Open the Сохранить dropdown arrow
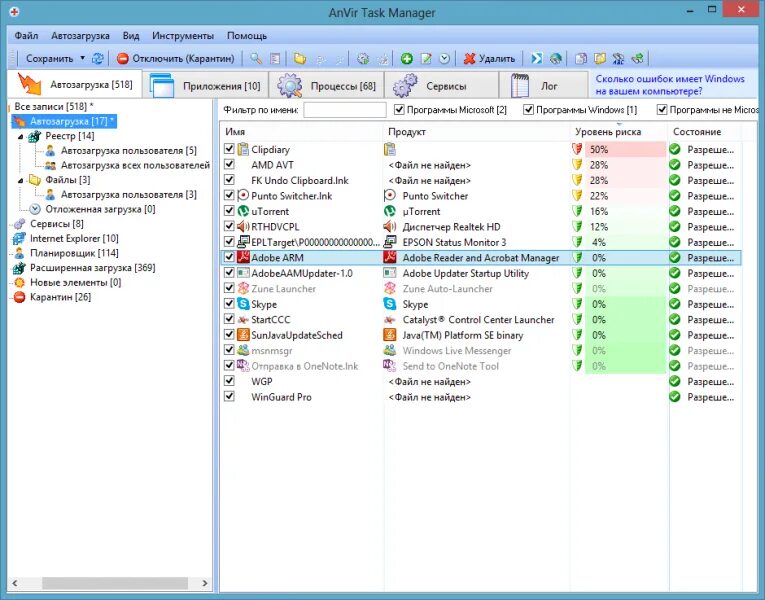Screen dimensions: 765x600 82,58
